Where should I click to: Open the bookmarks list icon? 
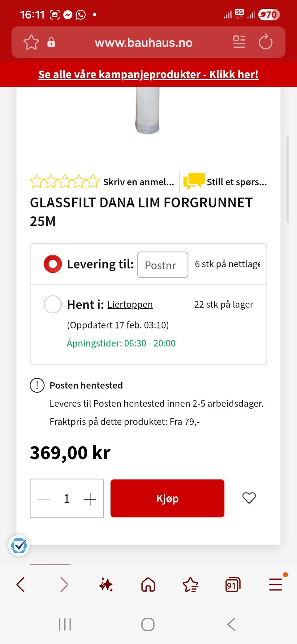point(190,585)
